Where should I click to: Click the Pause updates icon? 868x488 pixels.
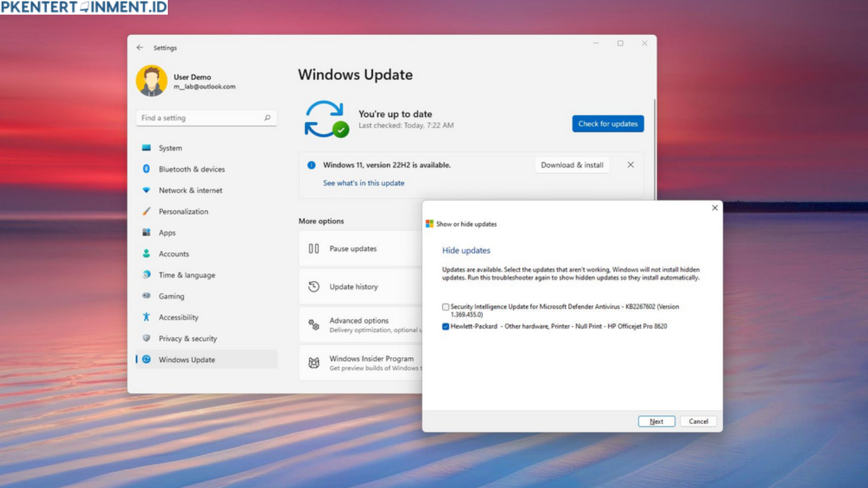pyautogui.click(x=314, y=248)
